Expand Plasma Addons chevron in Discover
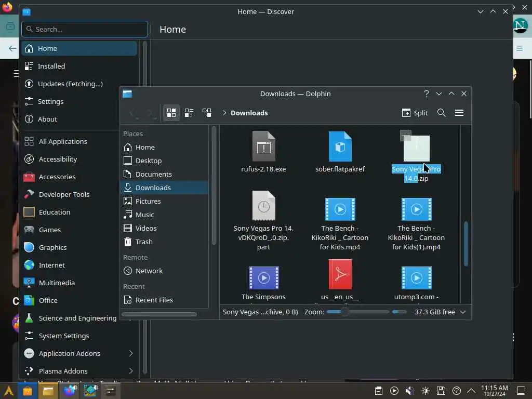Image resolution: width=532 pixels, height=399 pixels. [x=131, y=371]
